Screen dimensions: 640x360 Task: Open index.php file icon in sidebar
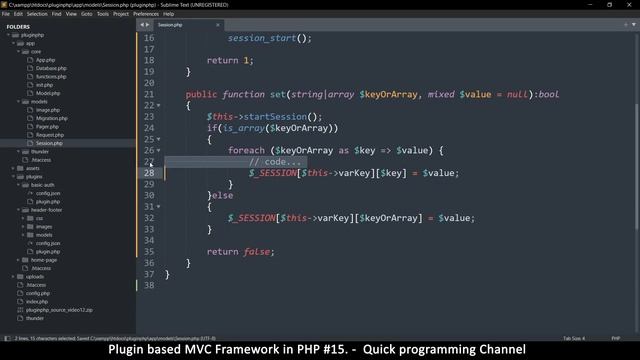tap(20, 302)
